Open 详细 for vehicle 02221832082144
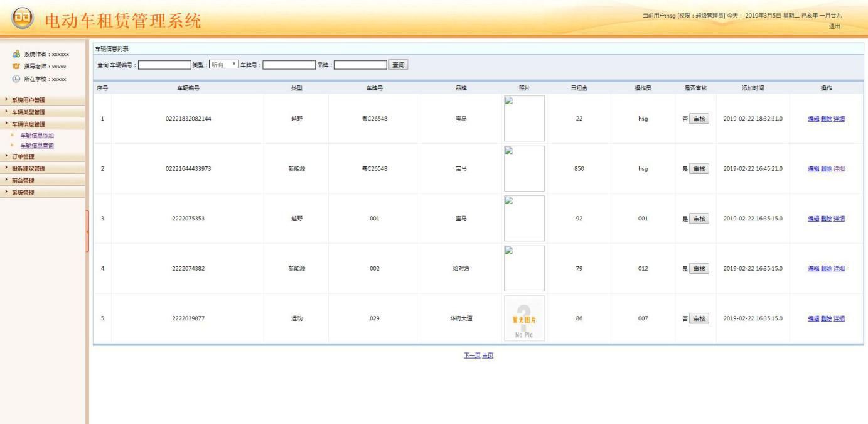Image resolution: width=868 pixels, height=424 pixels. (839, 119)
